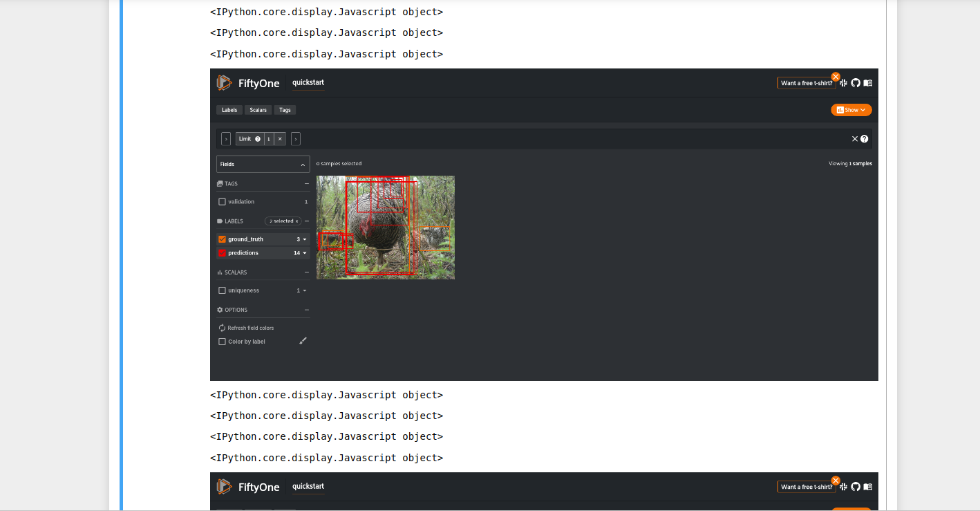
Task: Open the FiftyOne Slack icon
Action: [844, 82]
